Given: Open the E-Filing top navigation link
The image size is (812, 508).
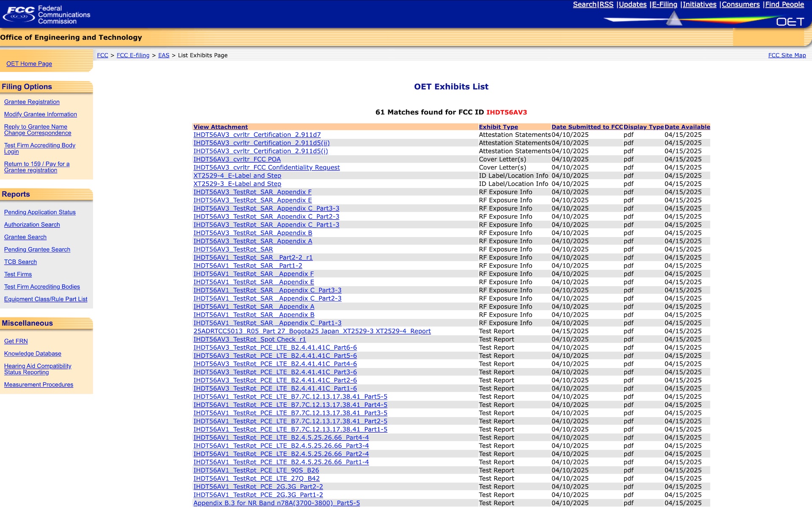Looking at the screenshot, I should (x=664, y=5).
